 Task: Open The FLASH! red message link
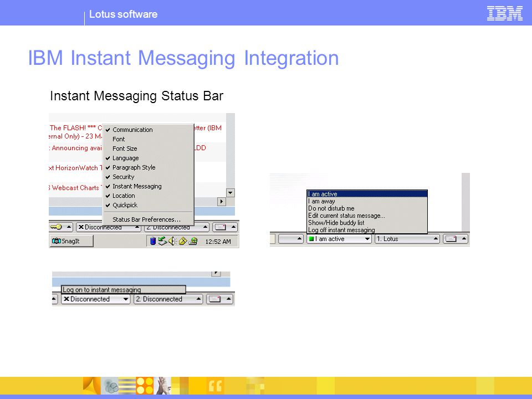tap(76, 132)
